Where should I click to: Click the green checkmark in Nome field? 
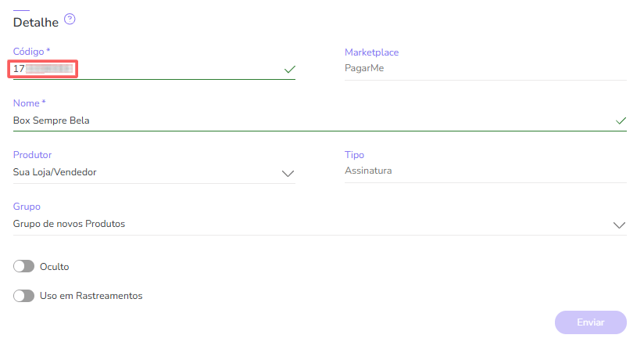621,121
